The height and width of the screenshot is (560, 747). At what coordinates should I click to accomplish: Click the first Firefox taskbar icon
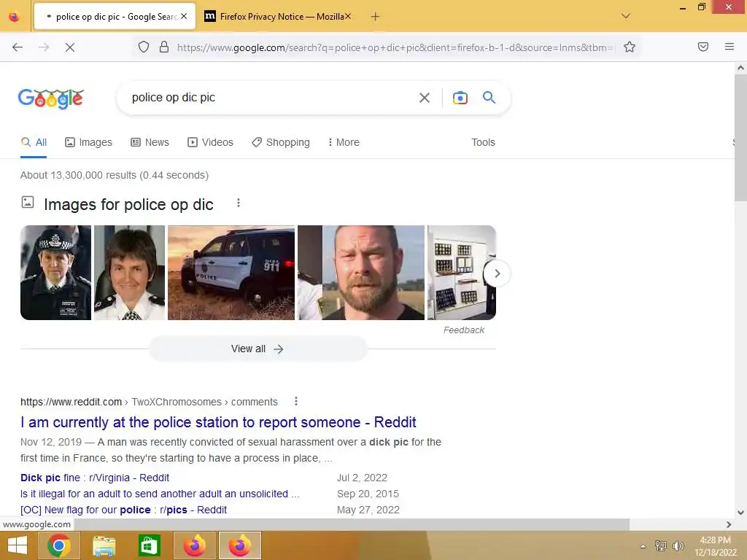[194, 545]
